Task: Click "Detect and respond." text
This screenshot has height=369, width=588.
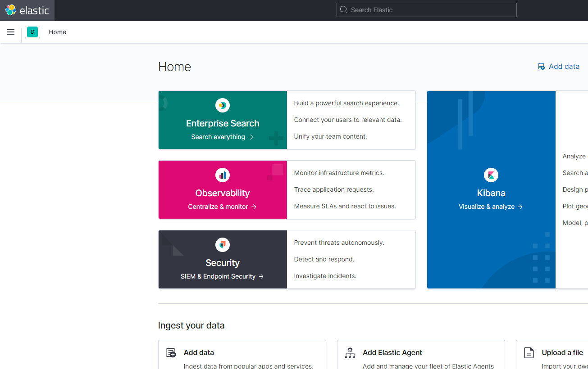Action: pyautogui.click(x=324, y=259)
